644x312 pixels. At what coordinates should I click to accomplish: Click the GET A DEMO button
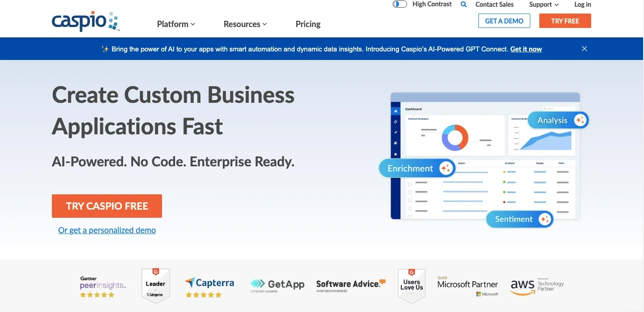pyautogui.click(x=504, y=21)
